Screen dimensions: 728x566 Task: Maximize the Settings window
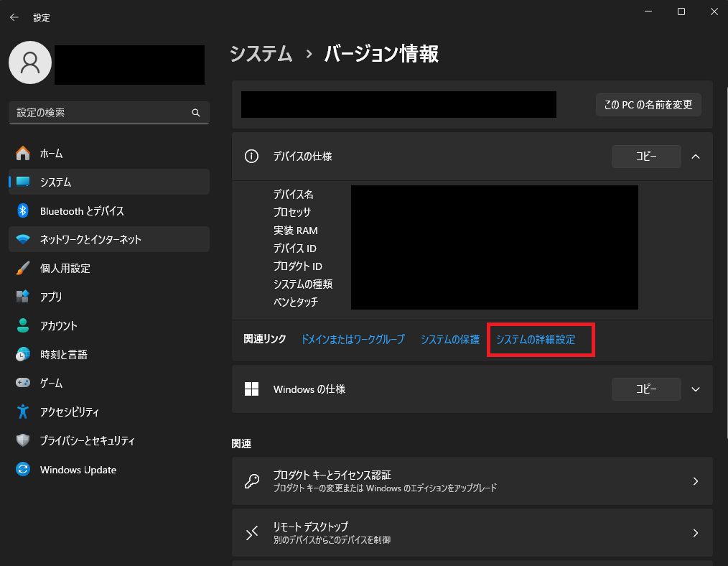(681, 11)
